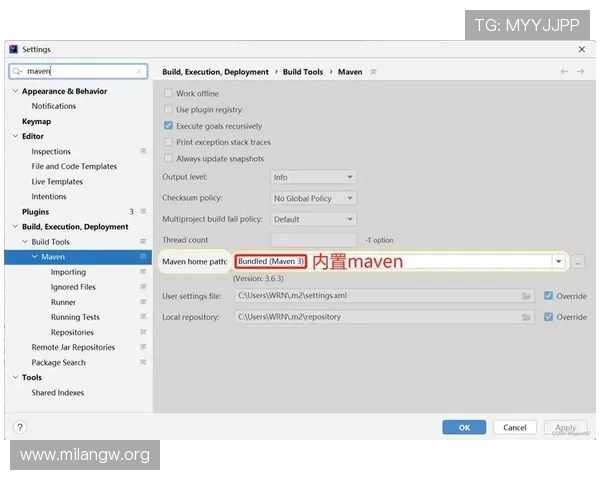Open the Checksum policy dropdown

coord(313,198)
